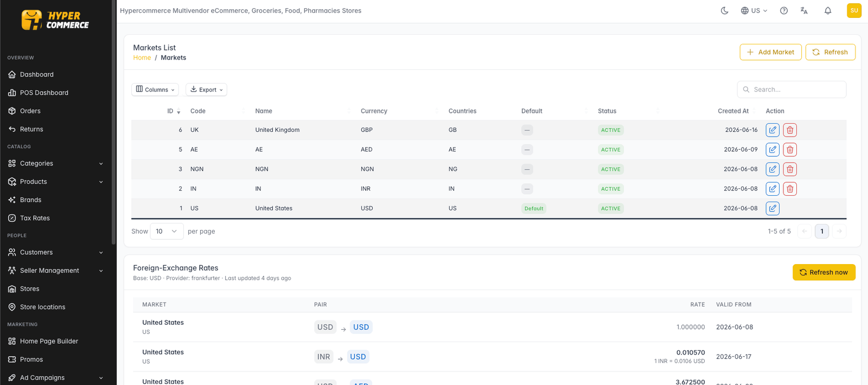Screen dimensions: 868x385
Task: Edit the United Kingdom market
Action: pos(773,130)
